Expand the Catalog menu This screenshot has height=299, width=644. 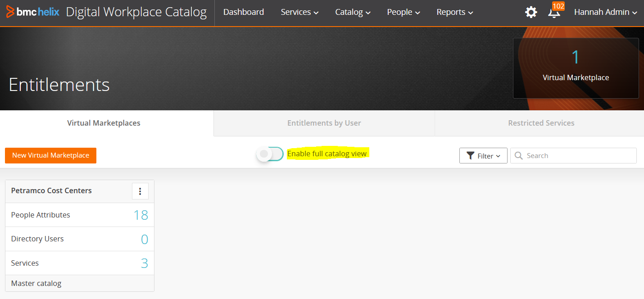coord(353,13)
